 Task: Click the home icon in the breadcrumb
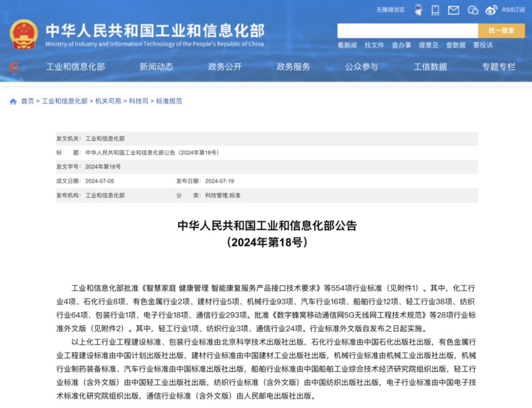point(12,101)
